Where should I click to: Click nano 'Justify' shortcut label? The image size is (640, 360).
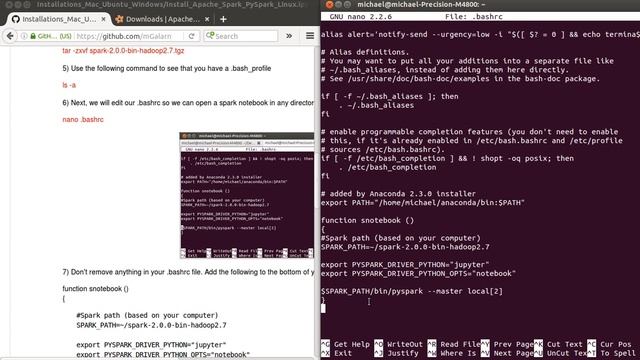(402, 353)
